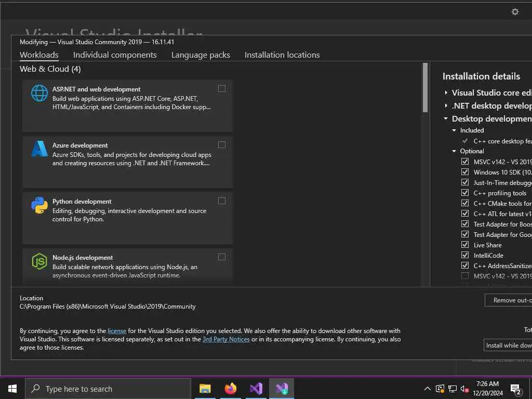The height and width of the screenshot is (399, 532).
Task: Click the Type here to search box
Action: pos(108,389)
